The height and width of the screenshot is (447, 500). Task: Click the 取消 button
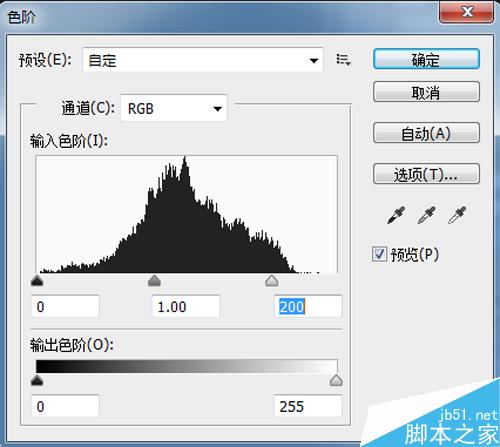coord(426,92)
